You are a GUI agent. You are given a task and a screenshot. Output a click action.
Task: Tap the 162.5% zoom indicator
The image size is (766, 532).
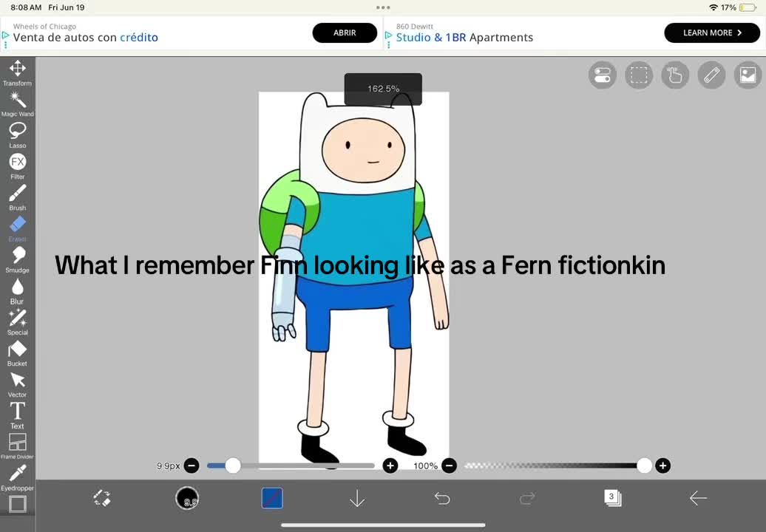[x=383, y=89]
